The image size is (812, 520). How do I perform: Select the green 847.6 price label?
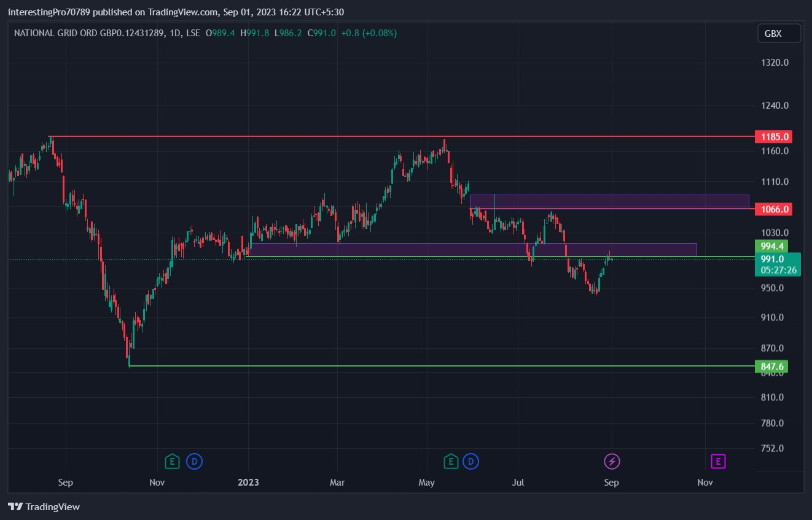coord(771,367)
